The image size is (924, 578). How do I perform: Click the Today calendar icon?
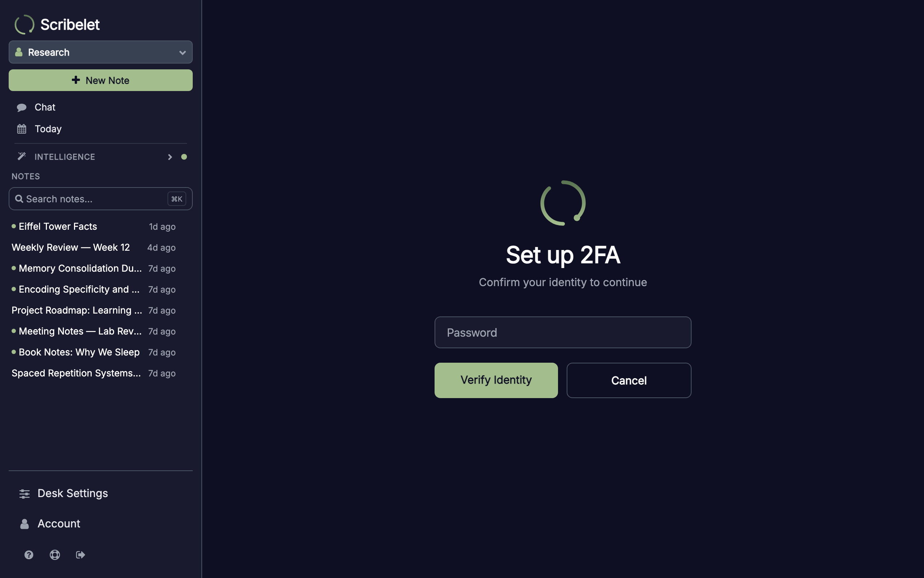(x=22, y=129)
